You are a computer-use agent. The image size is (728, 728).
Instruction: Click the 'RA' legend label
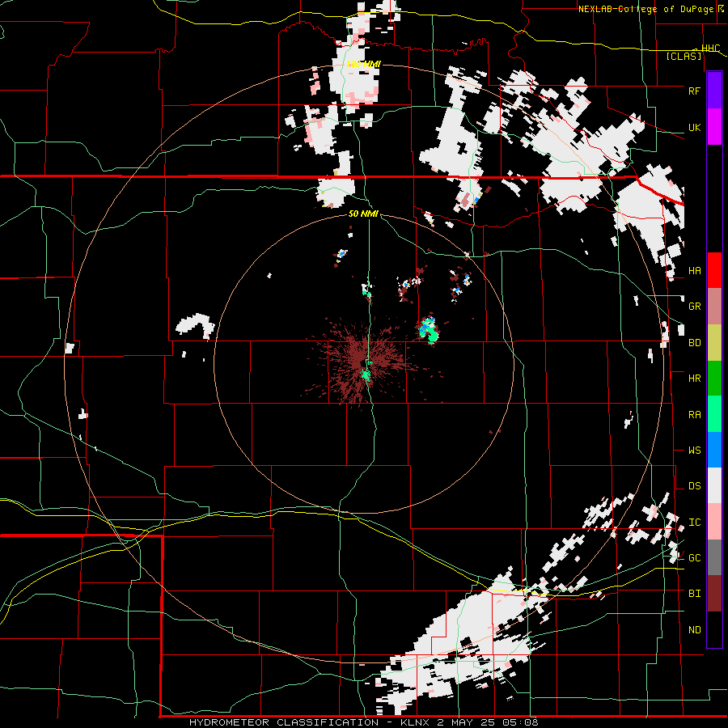pyautogui.click(x=694, y=415)
